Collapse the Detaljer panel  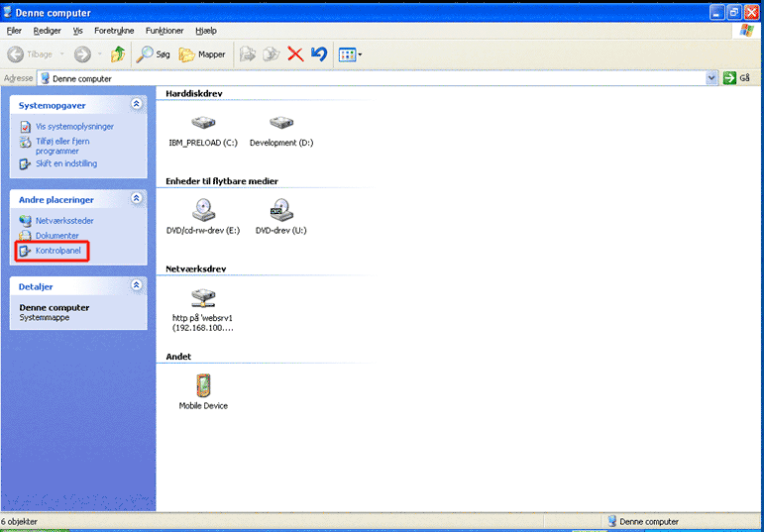137,285
